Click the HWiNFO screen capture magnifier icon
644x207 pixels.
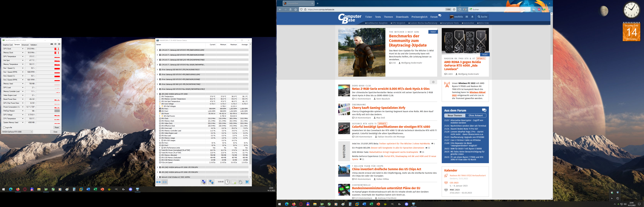204,182
